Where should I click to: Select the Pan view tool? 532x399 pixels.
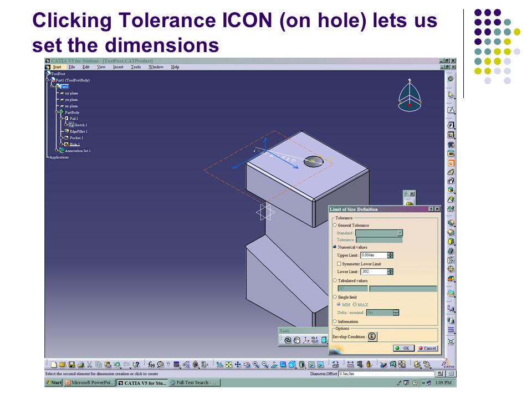tap(238, 365)
